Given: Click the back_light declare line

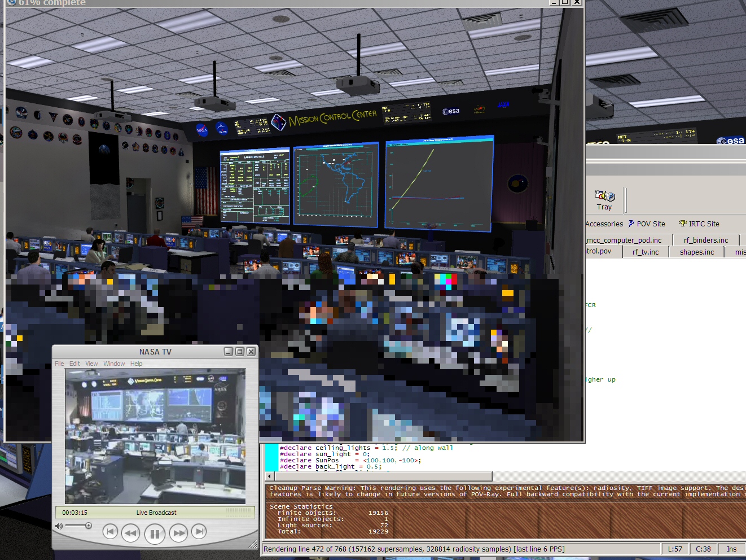Looking at the screenshot, I should [x=331, y=466].
